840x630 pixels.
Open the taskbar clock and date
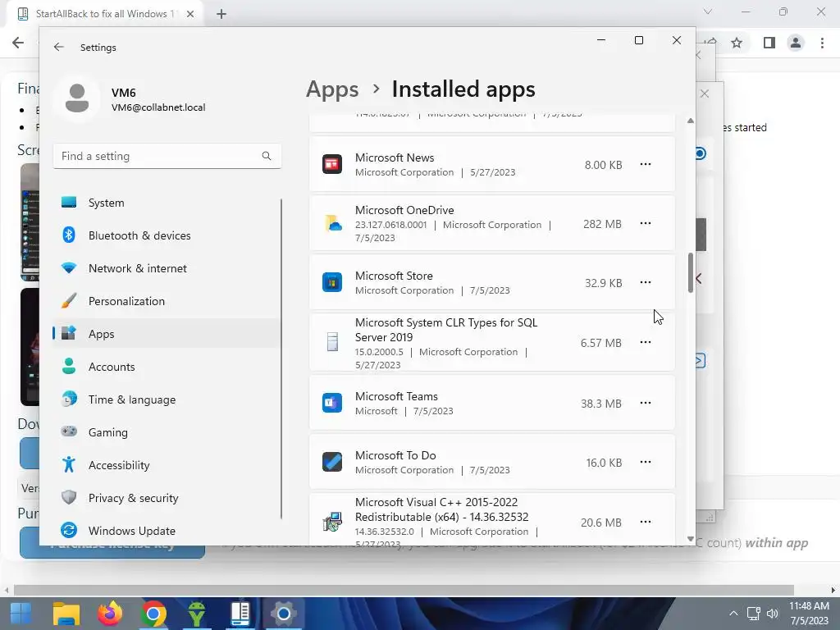(x=809, y=614)
